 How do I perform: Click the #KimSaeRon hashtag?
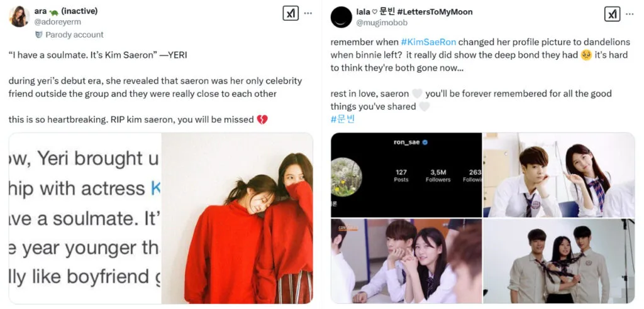(x=428, y=42)
